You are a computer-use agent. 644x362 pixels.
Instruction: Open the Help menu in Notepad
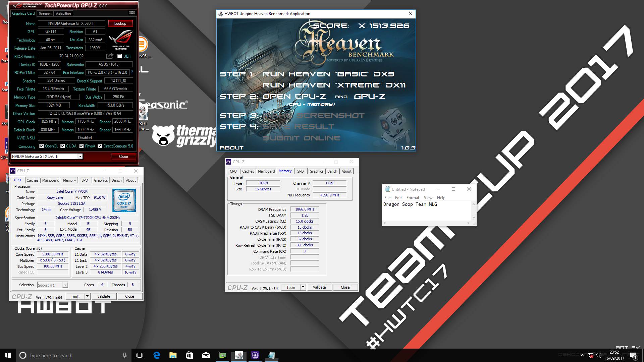[x=441, y=198]
